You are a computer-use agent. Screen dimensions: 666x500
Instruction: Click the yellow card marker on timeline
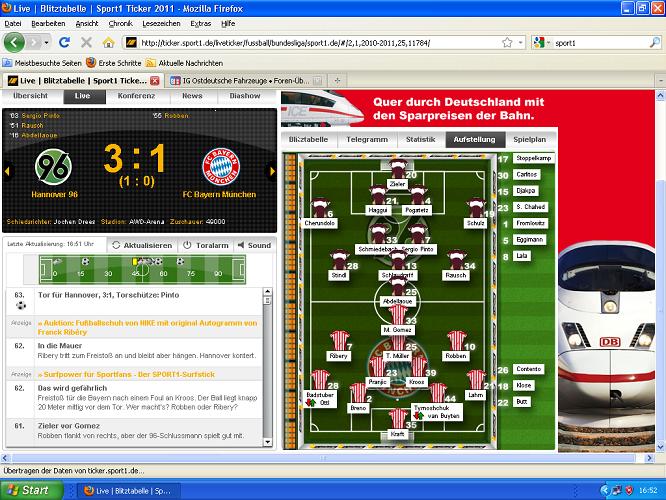pyautogui.click(x=135, y=262)
